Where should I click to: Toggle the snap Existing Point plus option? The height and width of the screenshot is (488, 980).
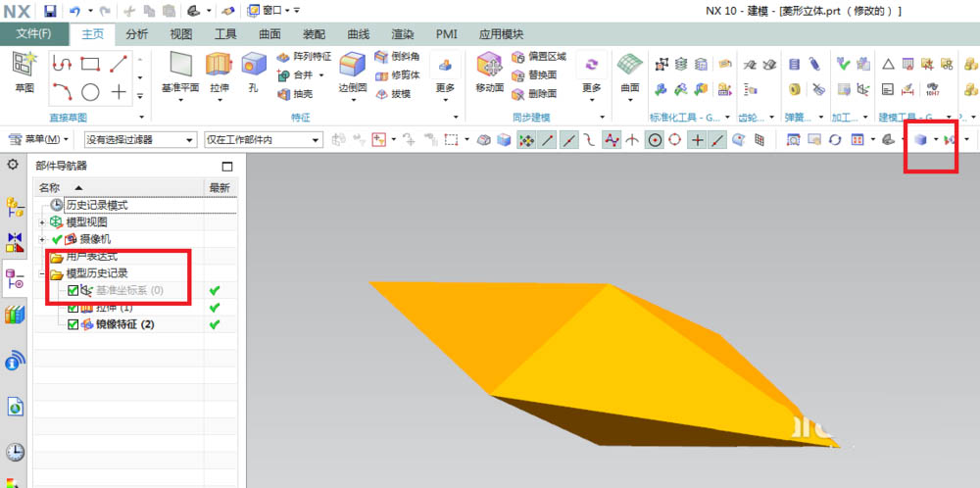pyautogui.click(x=697, y=140)
